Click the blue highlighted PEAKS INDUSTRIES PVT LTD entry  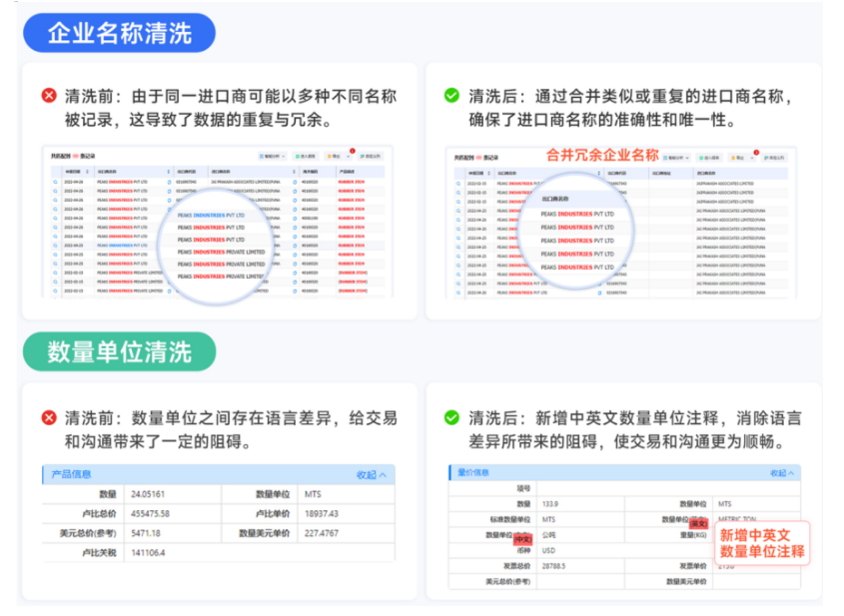point(211,216)
